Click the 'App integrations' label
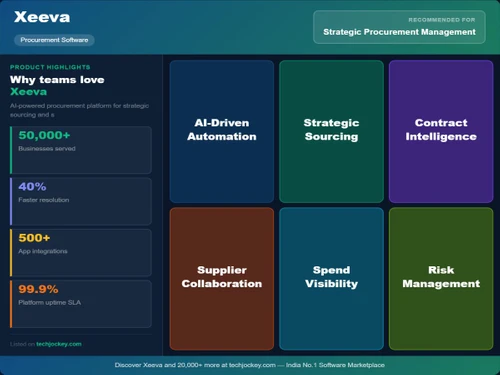Screen dimensions: 500x375 pos(43,251)
